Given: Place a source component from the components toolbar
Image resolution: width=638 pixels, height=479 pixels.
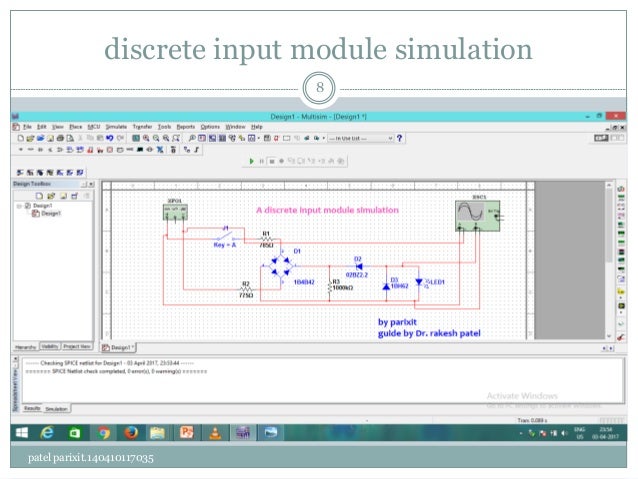Looking at the screenshot, I should click(20, 150).
